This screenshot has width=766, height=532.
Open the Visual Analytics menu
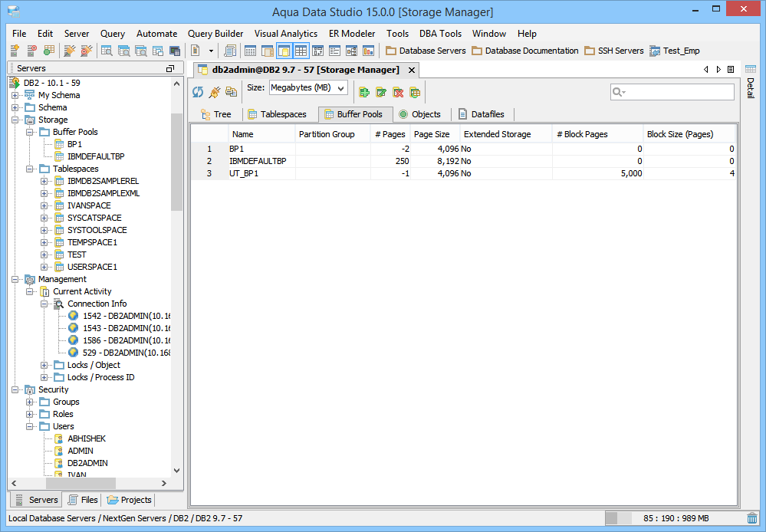(286, 34)
